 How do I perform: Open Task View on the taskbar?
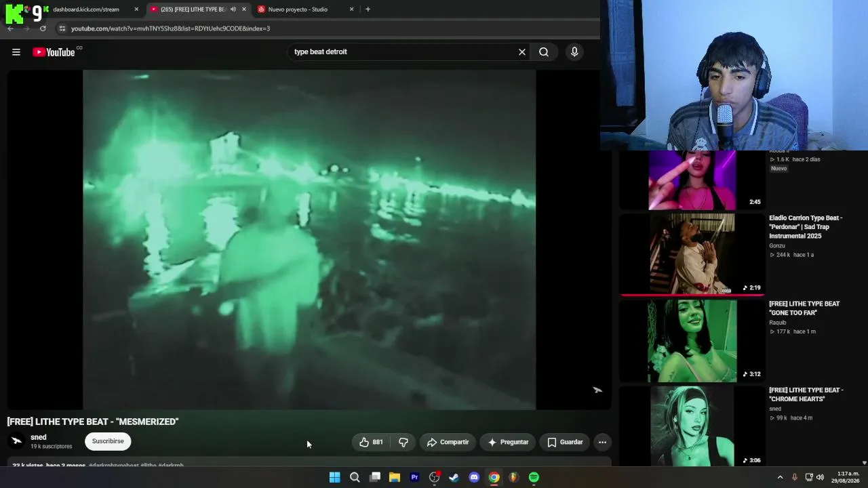[x=375, y=477]
